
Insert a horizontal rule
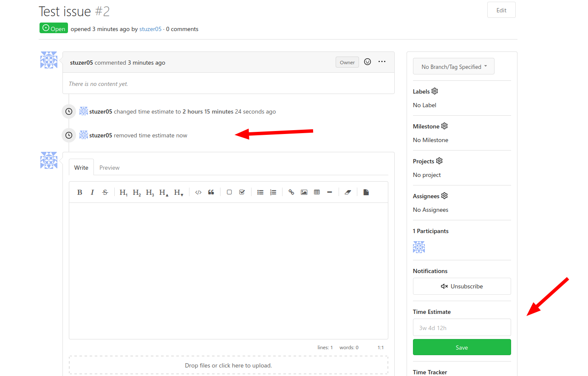point(329,192)
